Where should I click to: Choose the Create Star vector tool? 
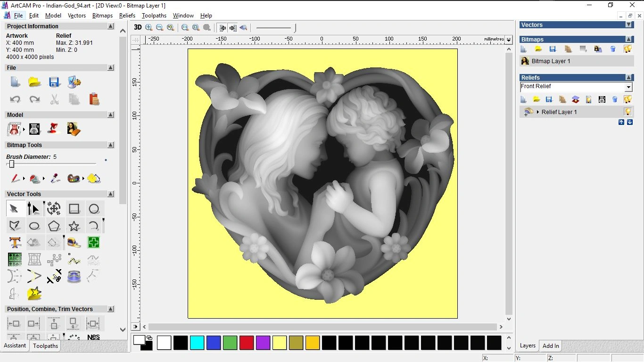coord(74,226)
